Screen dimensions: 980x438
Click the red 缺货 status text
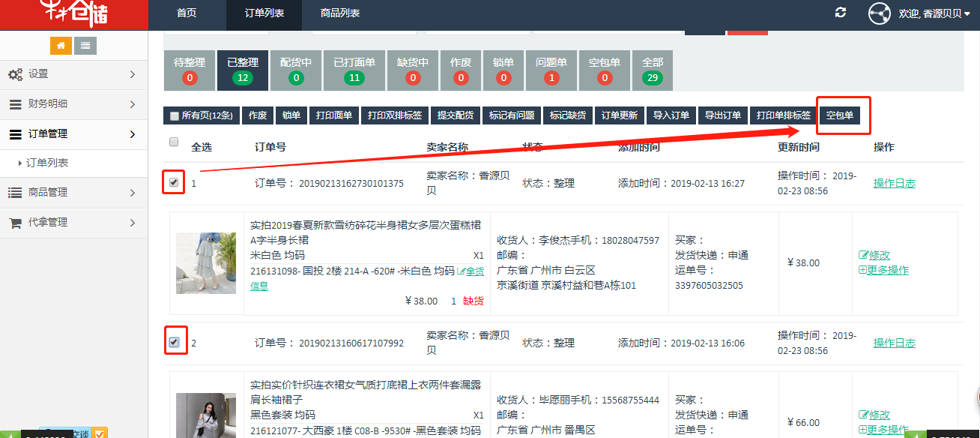(474, 301)
